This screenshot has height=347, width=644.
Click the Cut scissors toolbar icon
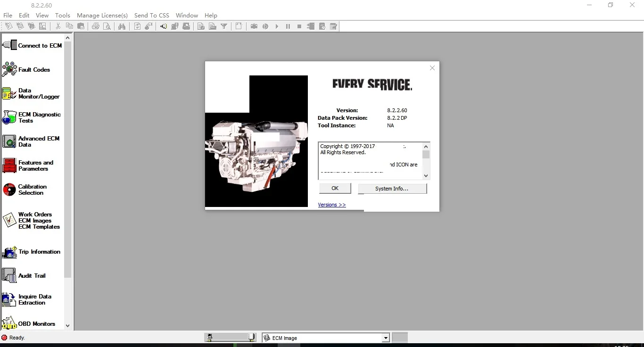(58, 26)
